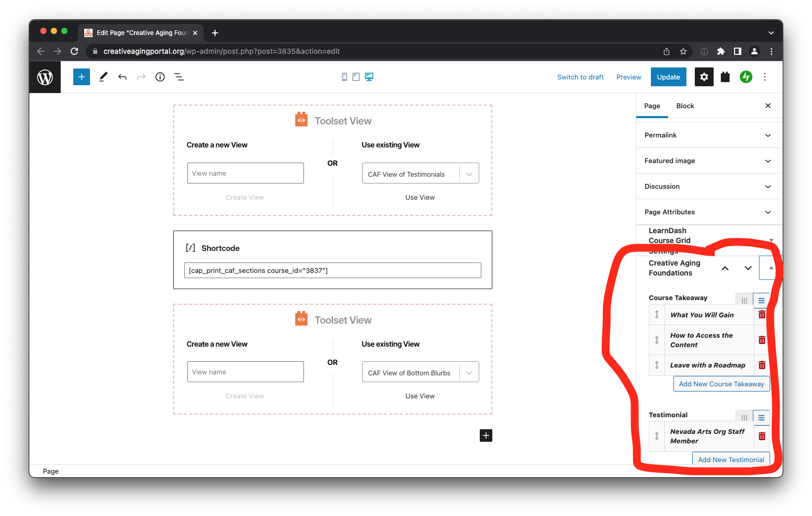Open editor options three-dot menu
The image size is (812, 516).
765,77
